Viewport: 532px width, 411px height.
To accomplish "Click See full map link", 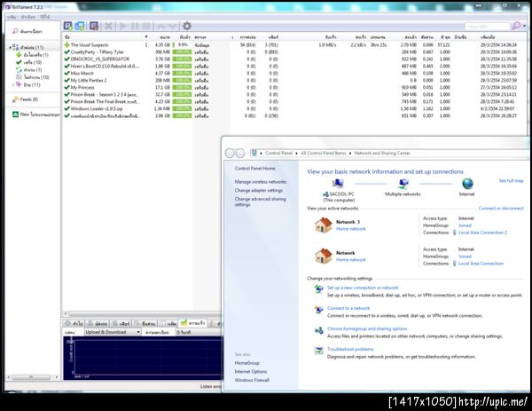I will pos(511,181).
